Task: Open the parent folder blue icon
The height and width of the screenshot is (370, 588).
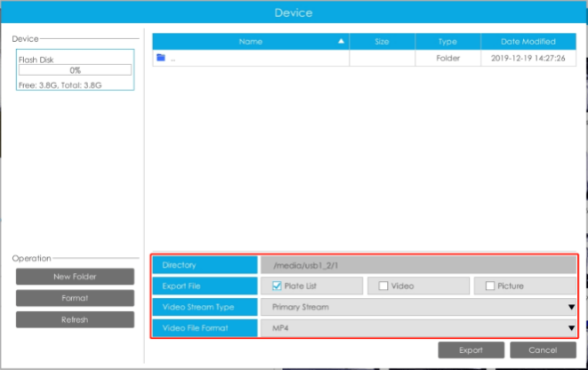Action: coord(161,57)
